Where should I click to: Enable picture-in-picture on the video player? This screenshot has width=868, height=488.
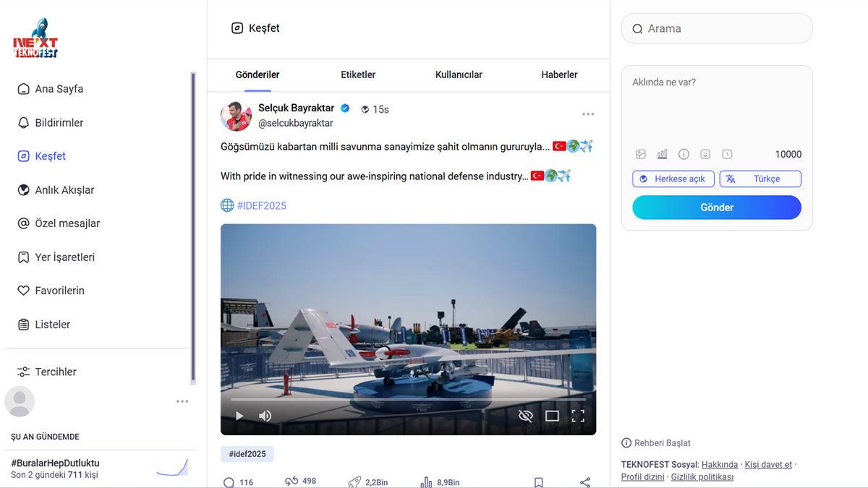(552, 415)
